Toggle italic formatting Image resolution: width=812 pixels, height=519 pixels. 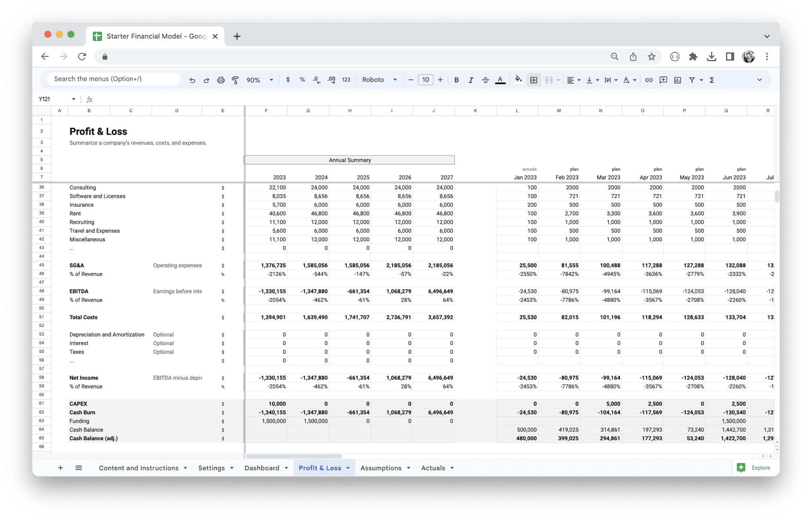click(471, 80)
